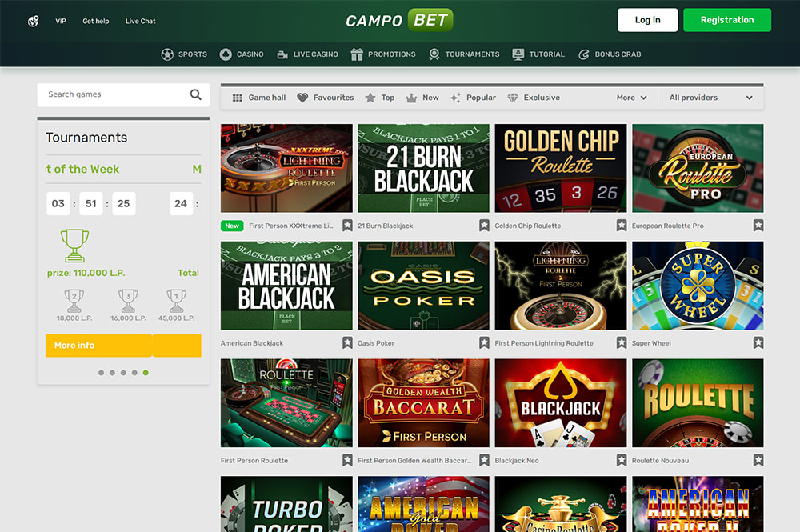Screen dimensions: 800x532
Task: Open the Sports menu text
Action: [x=192, y=54]
